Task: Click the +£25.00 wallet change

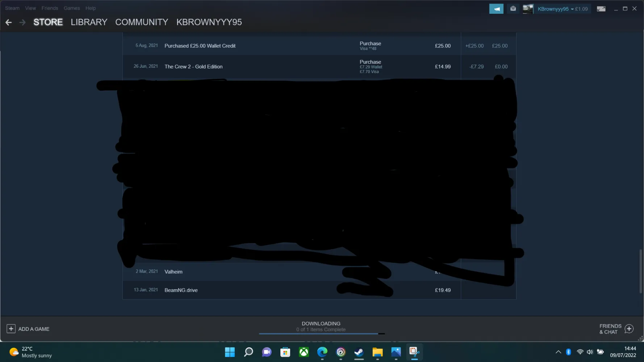Action: 474,46
